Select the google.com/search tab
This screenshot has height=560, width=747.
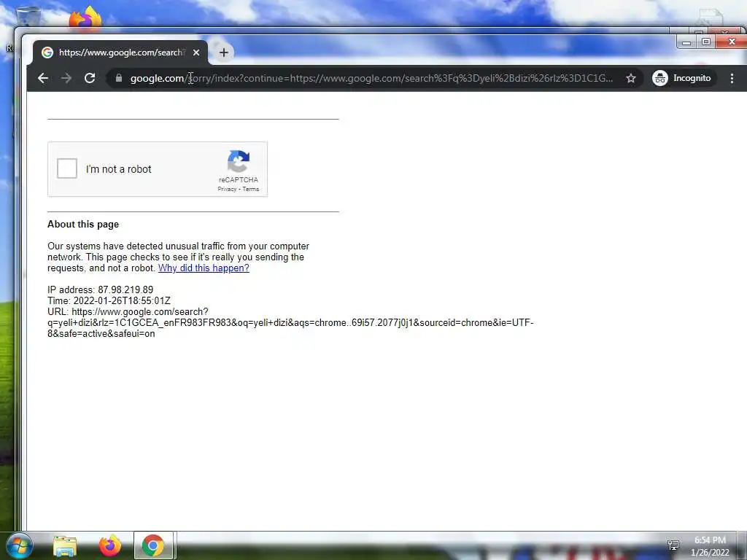coord(120,52)
